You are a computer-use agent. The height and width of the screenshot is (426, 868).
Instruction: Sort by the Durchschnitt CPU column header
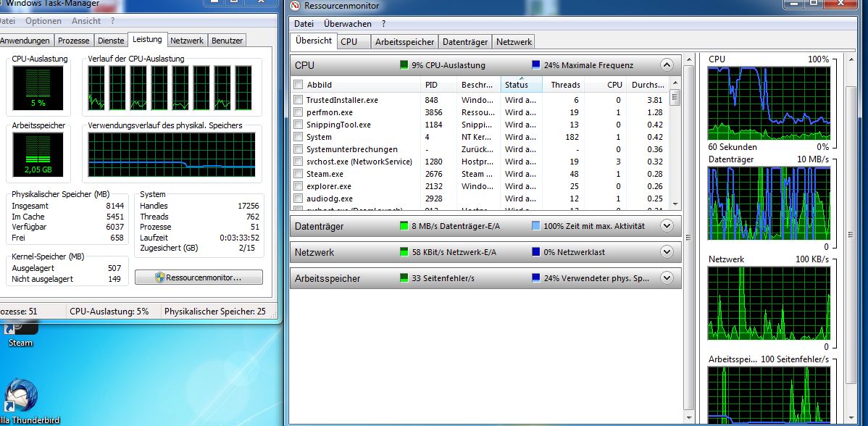(648, 85)
